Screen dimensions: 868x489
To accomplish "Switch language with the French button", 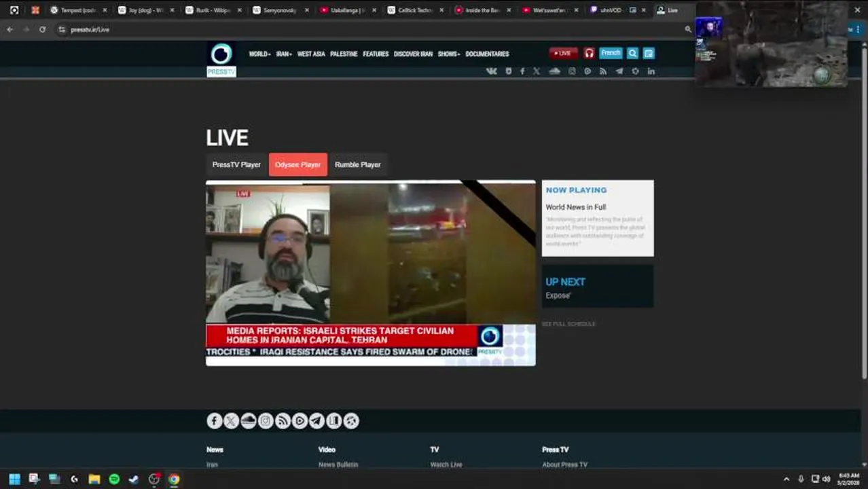I will pos(611,53).
